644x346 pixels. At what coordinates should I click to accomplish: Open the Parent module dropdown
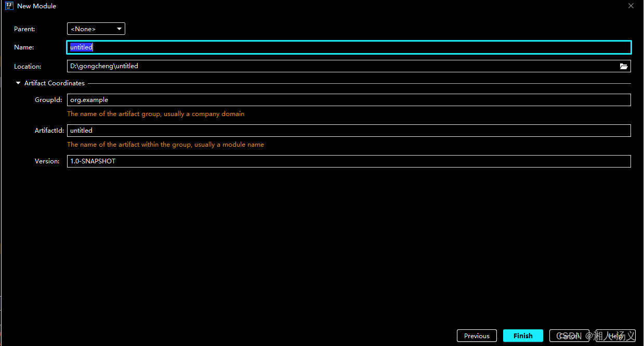(x=96, y=29)
